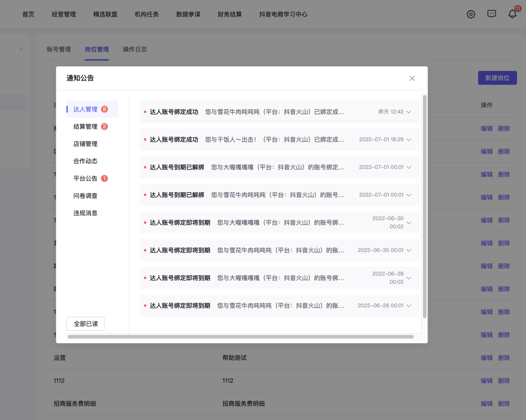Image resolution: width=526 pixels, height=420 pixels.
Task: Switch to the 帐号管理 tab
Action: tap(59, 49)
